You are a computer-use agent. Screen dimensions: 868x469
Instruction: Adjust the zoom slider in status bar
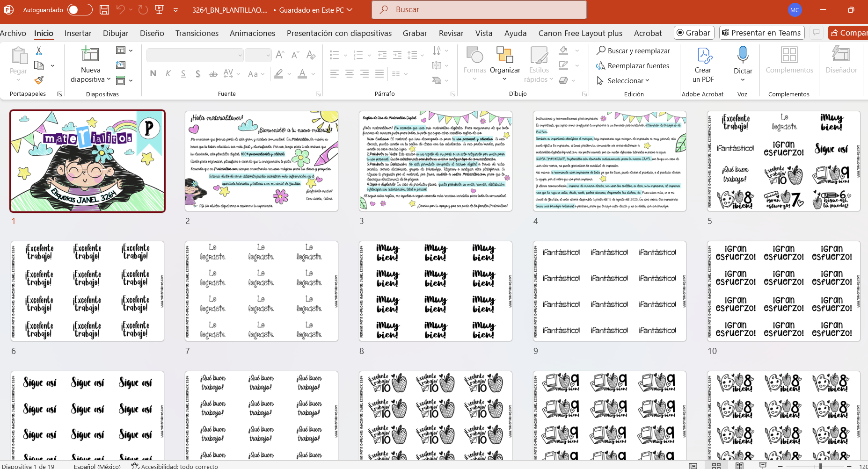tap(821, 466)
